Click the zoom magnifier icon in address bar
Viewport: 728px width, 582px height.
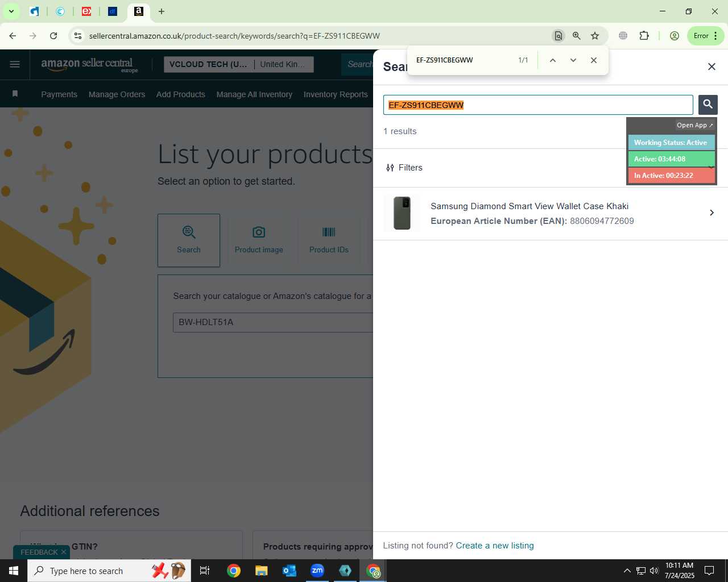[576, 36]
